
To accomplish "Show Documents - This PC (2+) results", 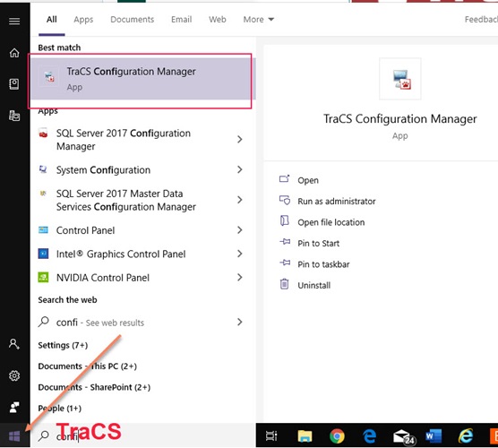I will 88,366.
